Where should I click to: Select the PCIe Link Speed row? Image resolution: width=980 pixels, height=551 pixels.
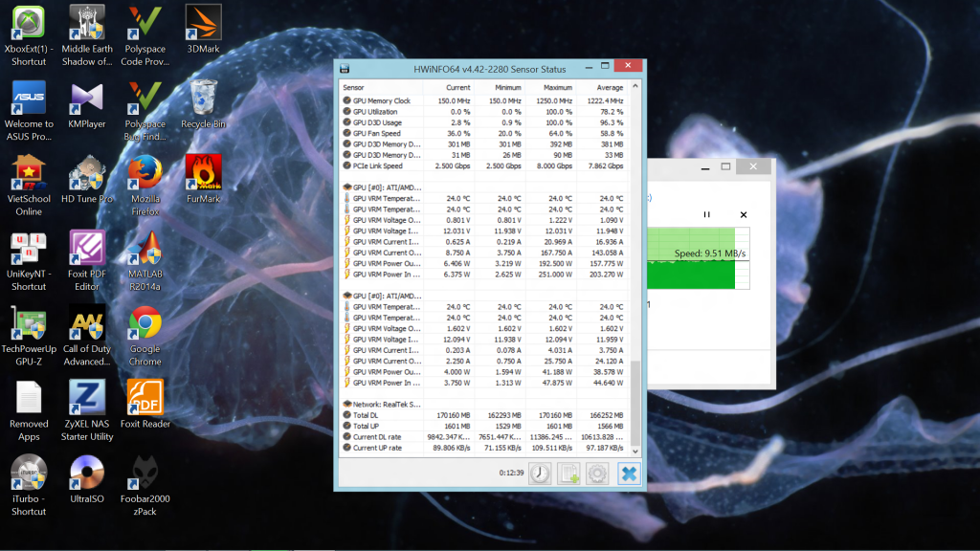point(383,165)
